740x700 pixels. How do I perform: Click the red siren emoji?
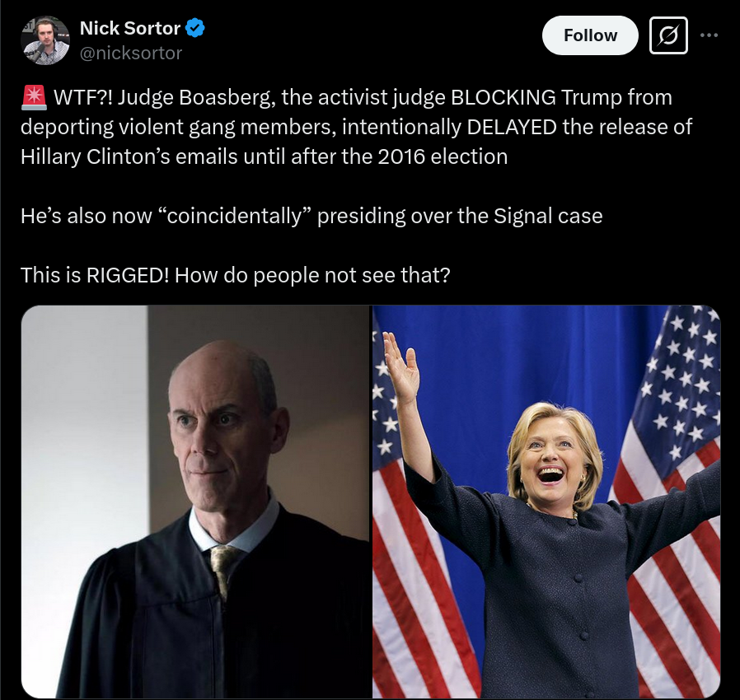coord(34,98)
